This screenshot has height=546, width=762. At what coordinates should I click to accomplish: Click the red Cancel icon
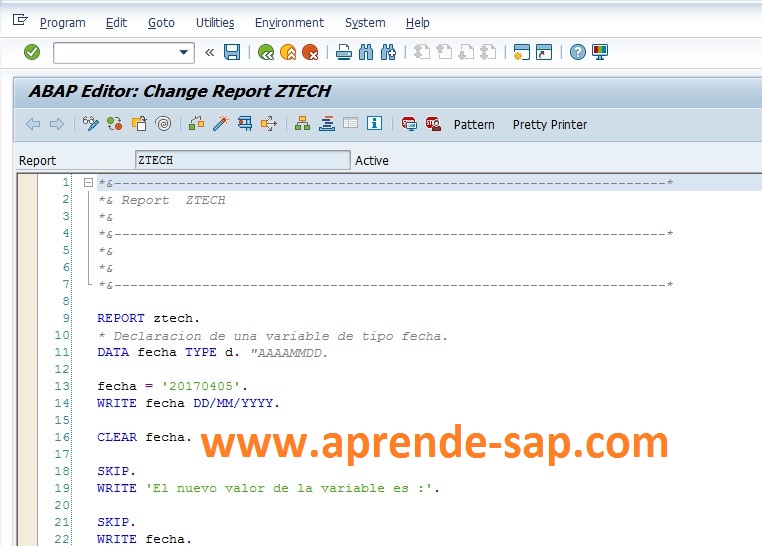[310, 52]
